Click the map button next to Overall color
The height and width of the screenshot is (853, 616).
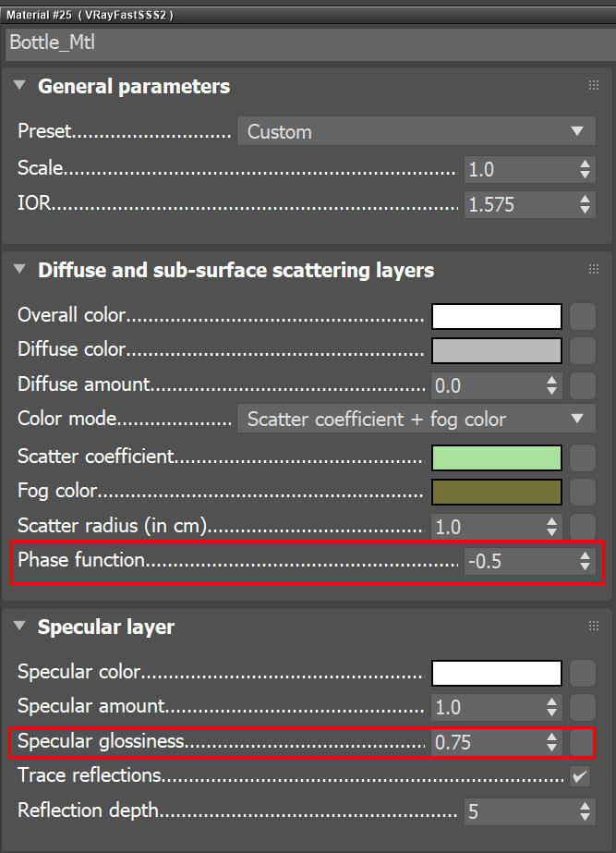click(x=583, y=317)
